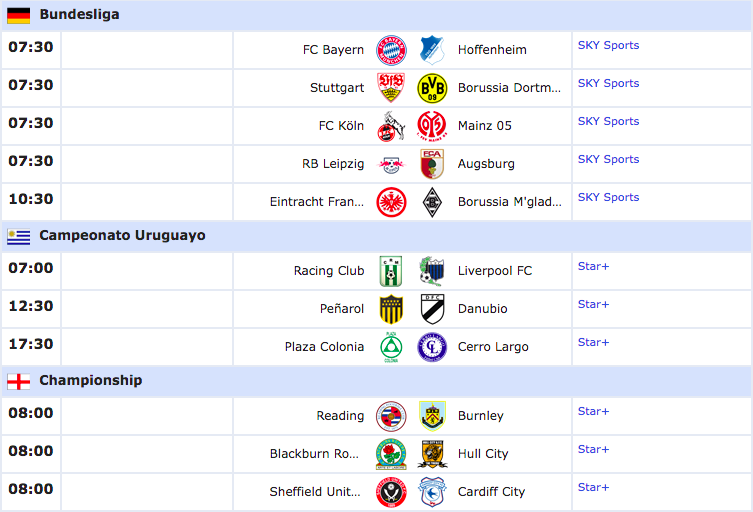Open SKY Sports link for FC Bayern match
This screenshot has width=753, height=512.
[608, 45]
